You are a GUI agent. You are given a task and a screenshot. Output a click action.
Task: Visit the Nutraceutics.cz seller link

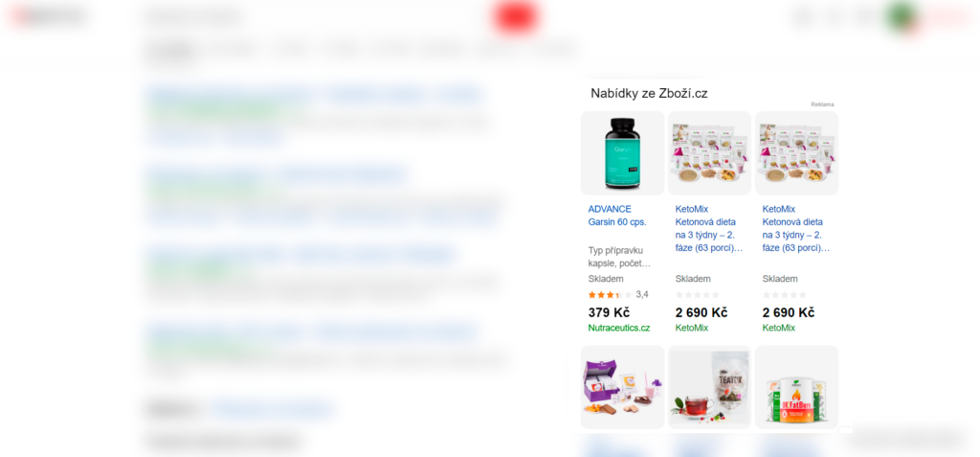[x=619, y=328]
